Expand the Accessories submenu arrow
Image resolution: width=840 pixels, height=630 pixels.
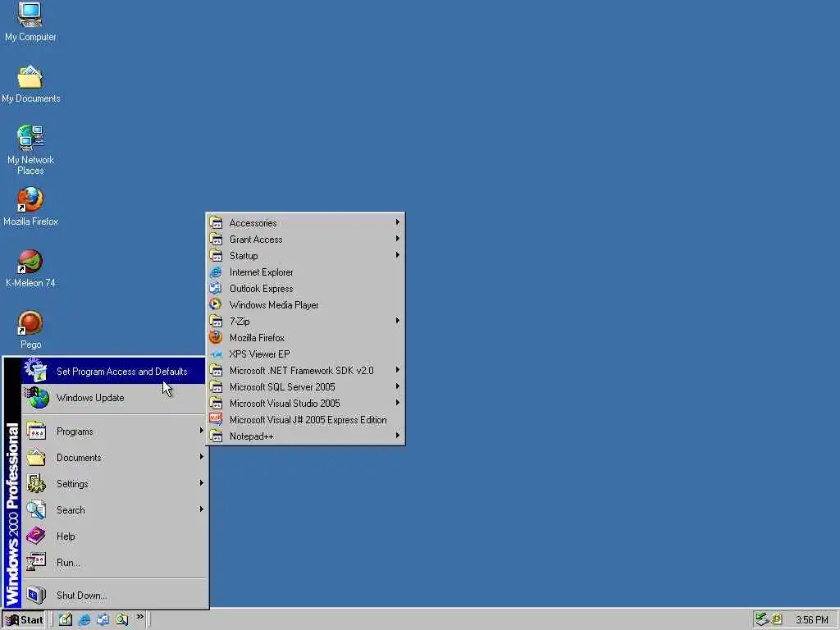pyautogui.click(x=398, y=222)
